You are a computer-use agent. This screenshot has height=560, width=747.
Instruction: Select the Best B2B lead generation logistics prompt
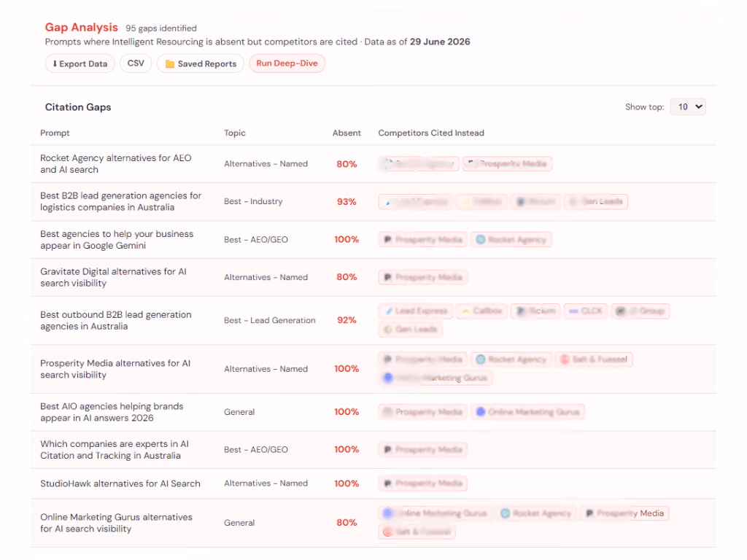120,201
